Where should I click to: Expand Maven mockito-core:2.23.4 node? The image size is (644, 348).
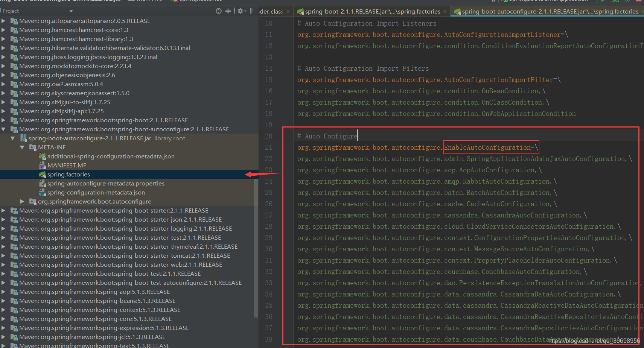click(x=3, y=66)
